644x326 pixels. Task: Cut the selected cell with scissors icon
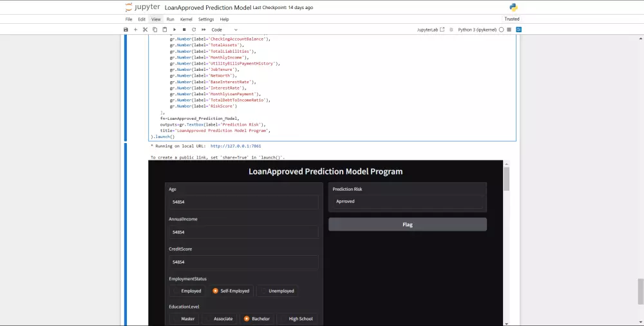(x=145, y=30)
